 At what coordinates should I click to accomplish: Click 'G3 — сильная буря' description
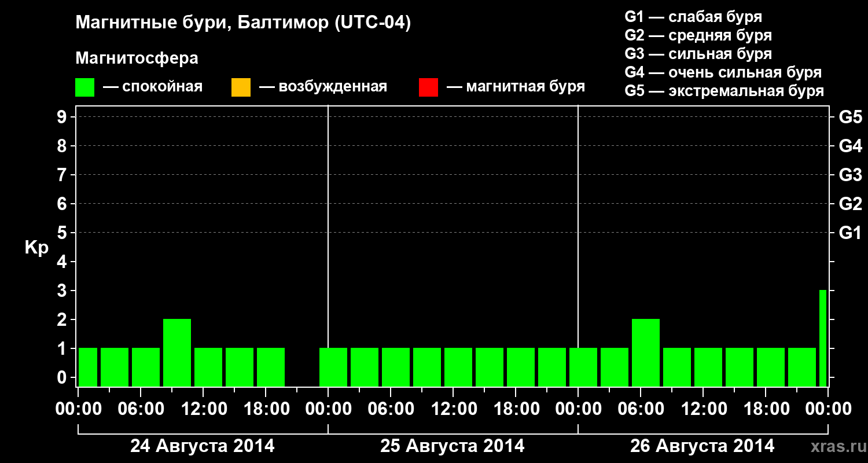coord(698,54)
